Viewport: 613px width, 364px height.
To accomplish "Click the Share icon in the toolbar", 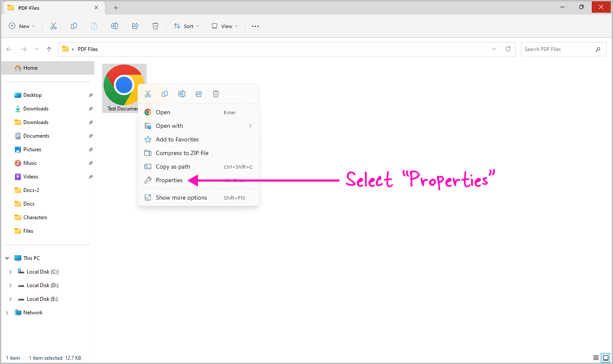I will click(135, 26).
